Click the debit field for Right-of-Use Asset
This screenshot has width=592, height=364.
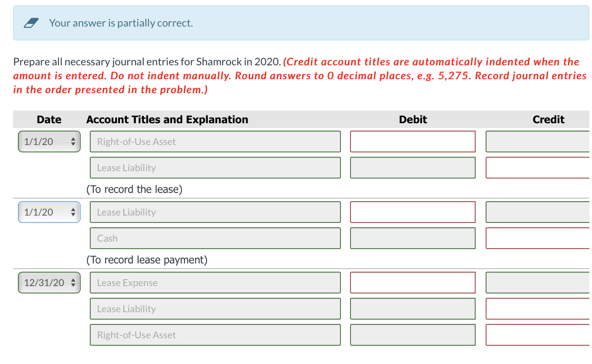pos(412,142)
